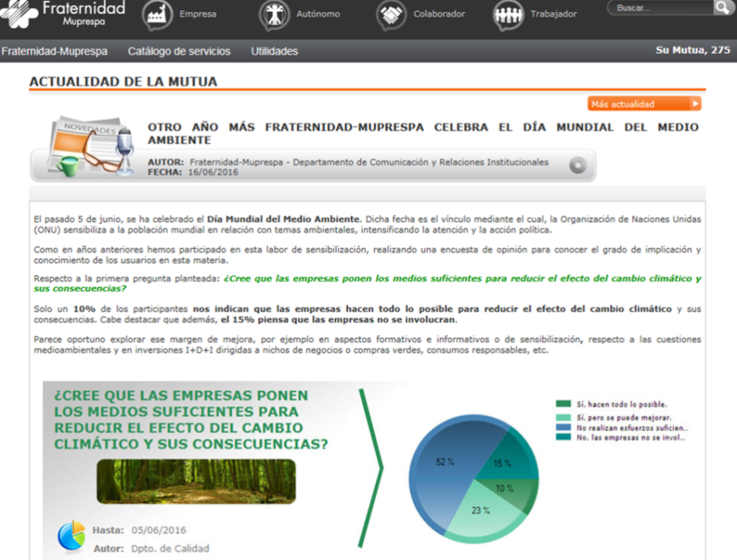Click the round gray button in article header

tap(577, 165)
